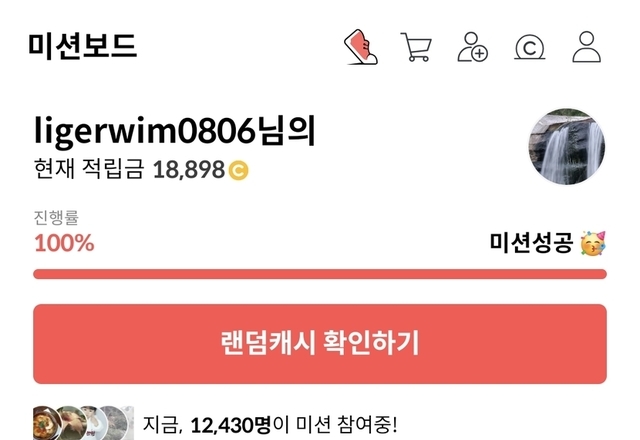Open the red sneaker walking mission icon
Image resolution: width=640 pixels, height=440 pixels.
[x=361, y=47]
